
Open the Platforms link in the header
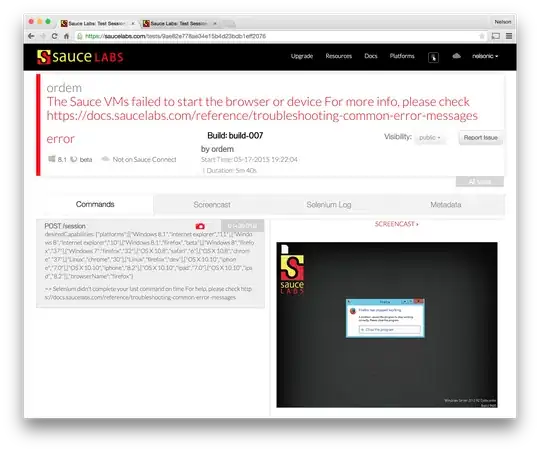[402, 56]
